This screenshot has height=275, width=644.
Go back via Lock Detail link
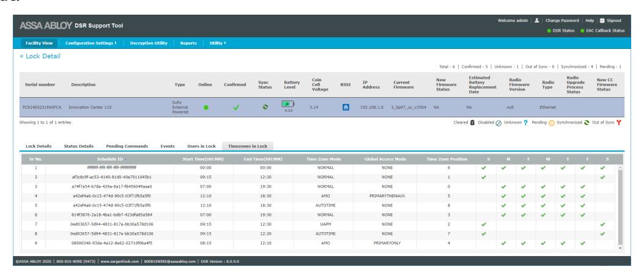(x=40, y=56)
